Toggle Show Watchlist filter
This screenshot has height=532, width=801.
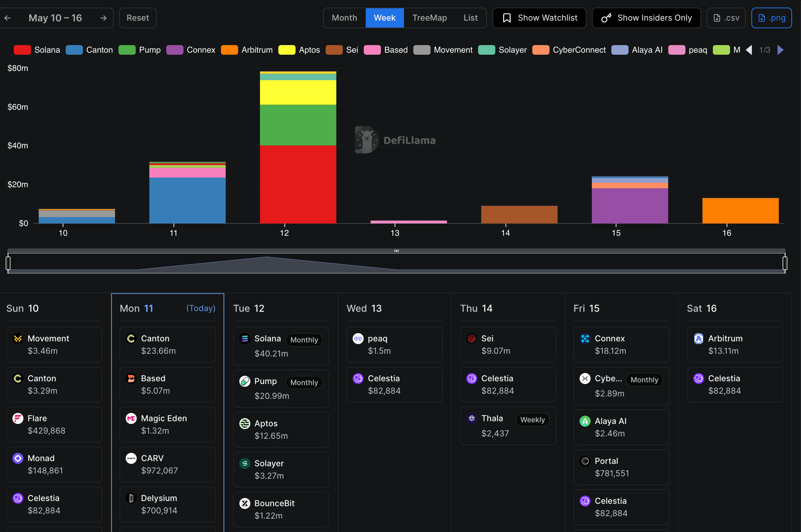539,18
